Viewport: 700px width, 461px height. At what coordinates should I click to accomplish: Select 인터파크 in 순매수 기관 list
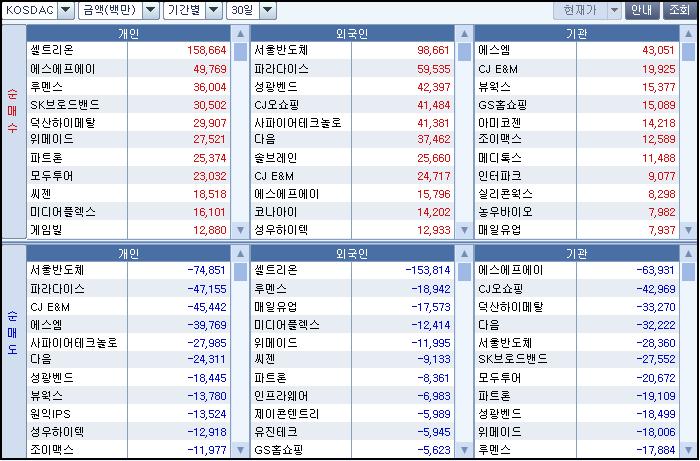(500, 176)
